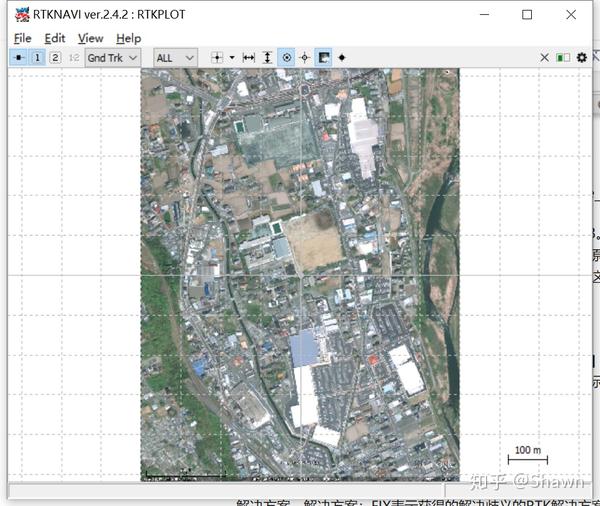Open the View menu
The width and height of the screenshot is (600, 506).
coord(90,38)
